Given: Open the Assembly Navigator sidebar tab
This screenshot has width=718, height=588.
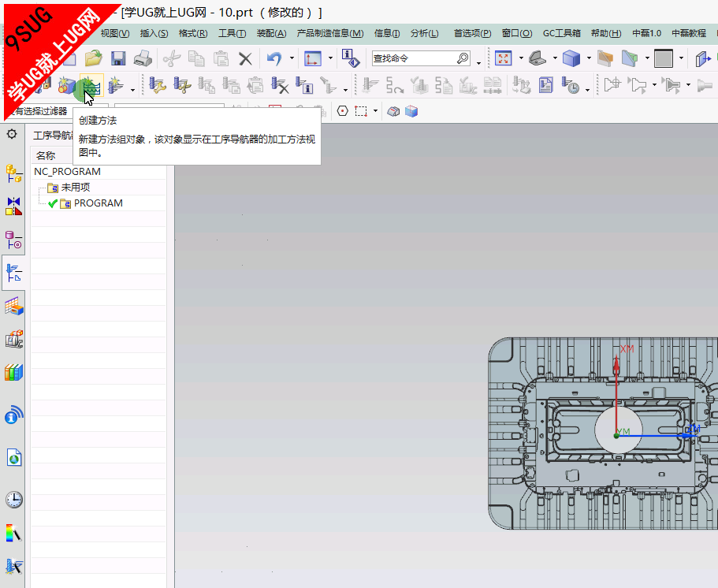Looking at the screenshot, I should click(x=13, y=173).
